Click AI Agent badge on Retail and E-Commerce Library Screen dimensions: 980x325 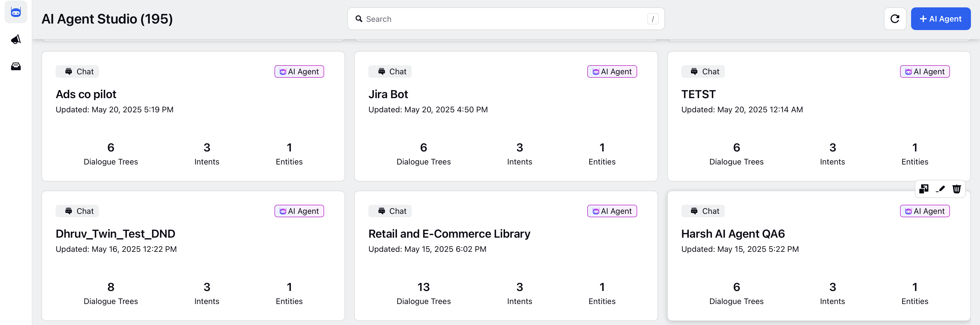coord(612,211)
